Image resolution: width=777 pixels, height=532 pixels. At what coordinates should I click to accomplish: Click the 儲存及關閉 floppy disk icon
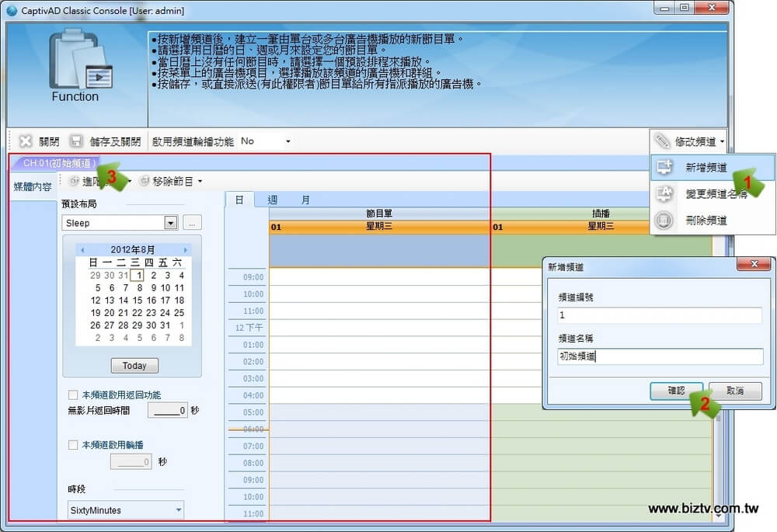tap(76, 141)
